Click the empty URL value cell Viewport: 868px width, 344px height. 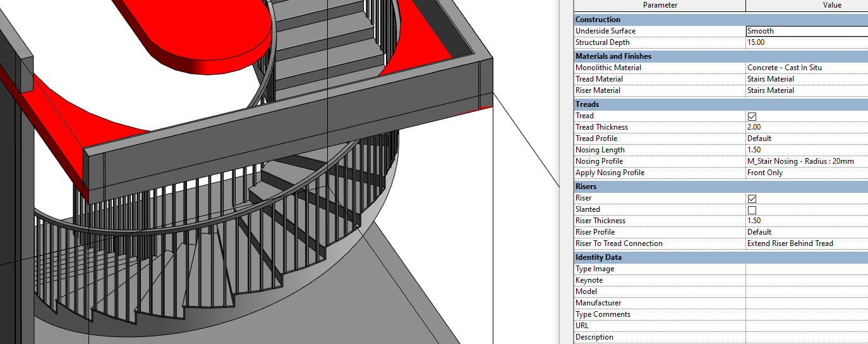pyautogui.click(x=807, y=326)
